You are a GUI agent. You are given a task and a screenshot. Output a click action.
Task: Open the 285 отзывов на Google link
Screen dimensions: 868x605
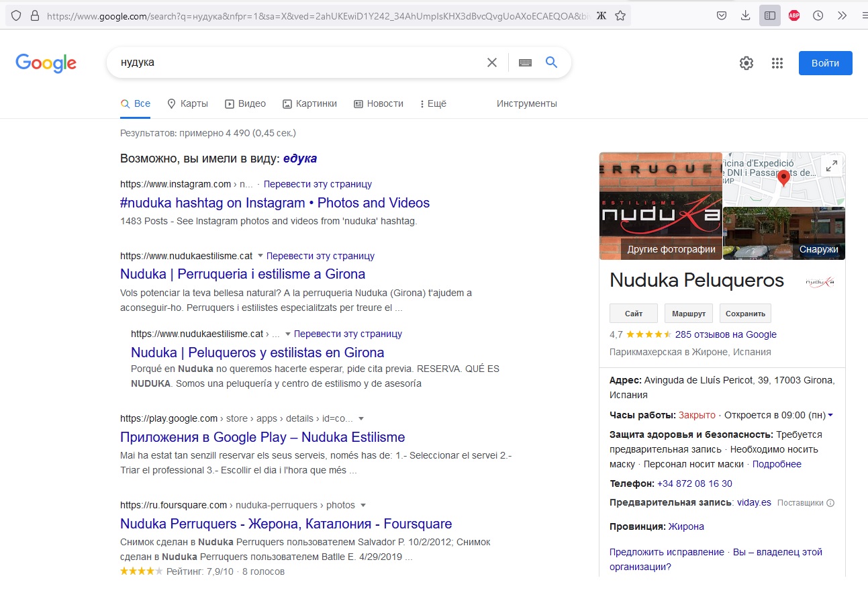point(726,334)
